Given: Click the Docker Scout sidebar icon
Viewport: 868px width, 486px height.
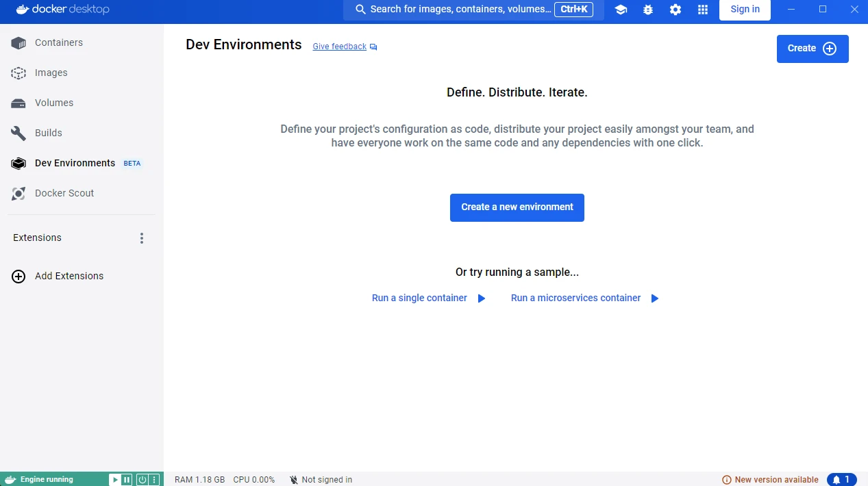Looking at the screenshot, I should (18, 194).
